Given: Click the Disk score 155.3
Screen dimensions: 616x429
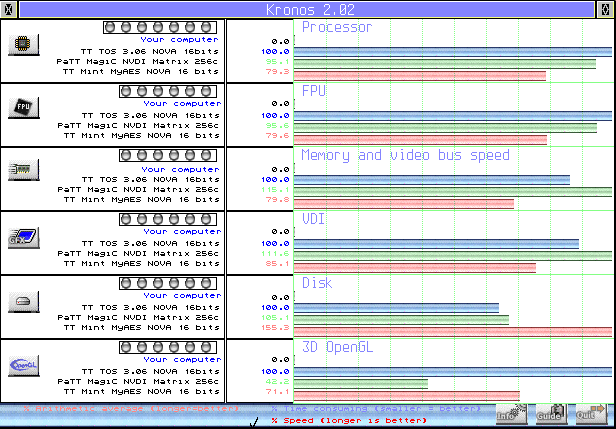Looking at the screenshot, I should pos(275,328).
